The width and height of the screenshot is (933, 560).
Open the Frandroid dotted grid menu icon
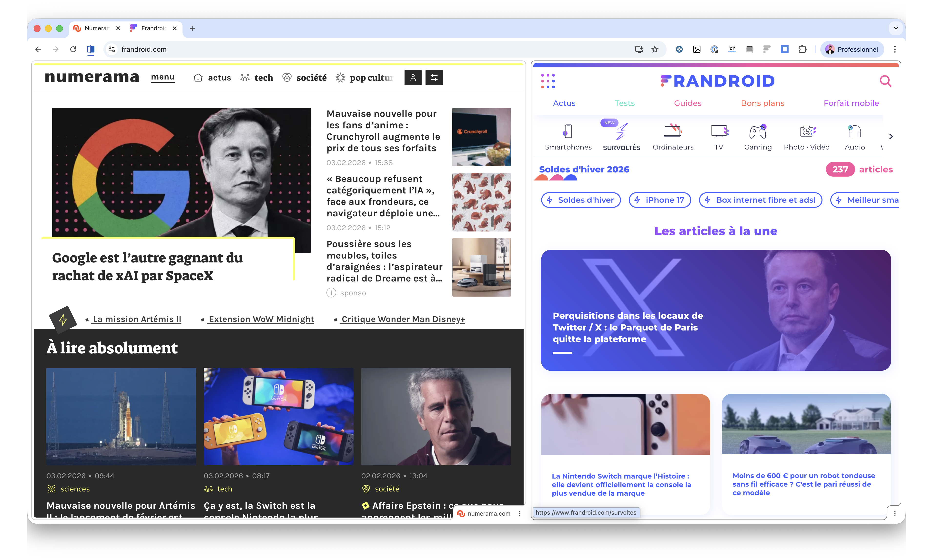click(x=548, y=81)
